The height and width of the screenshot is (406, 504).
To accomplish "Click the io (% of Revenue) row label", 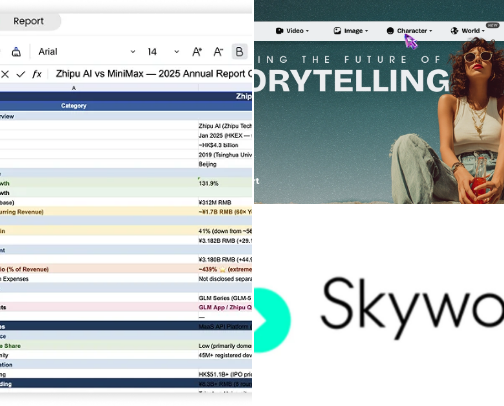I will (x=24, y=269).
